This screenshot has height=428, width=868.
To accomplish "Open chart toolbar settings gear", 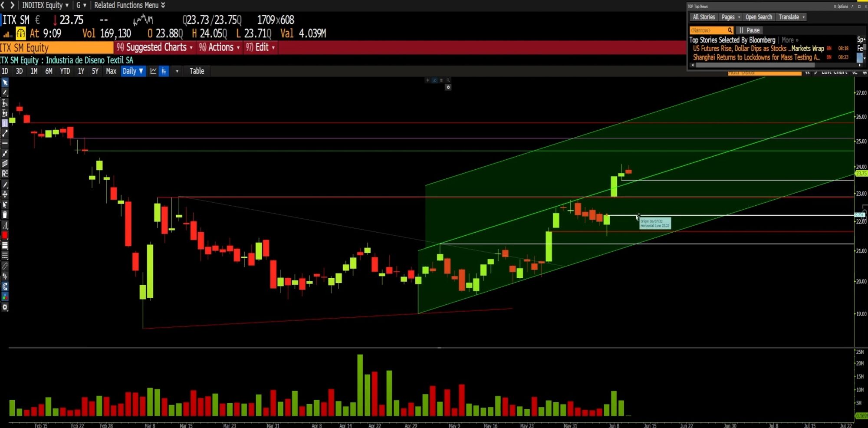I will point(5,307).
